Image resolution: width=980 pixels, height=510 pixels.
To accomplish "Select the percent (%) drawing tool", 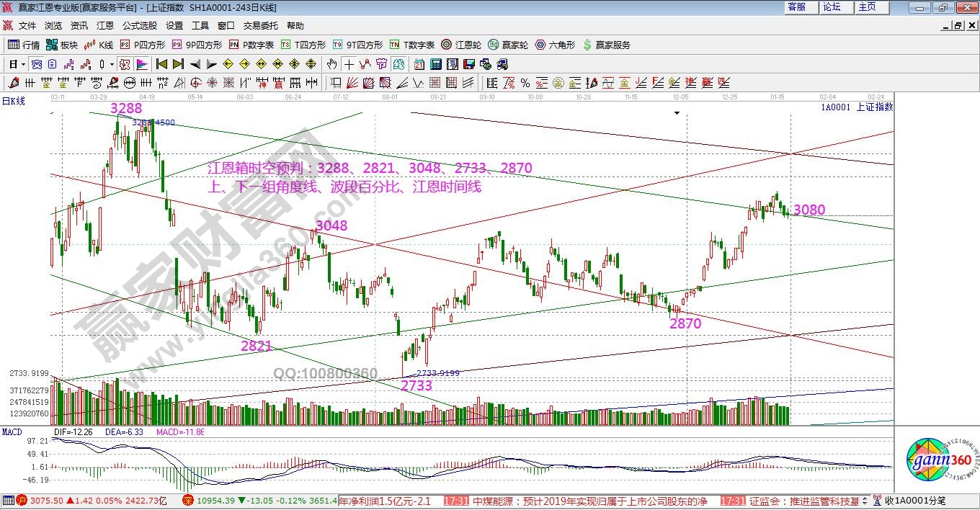I will click(525, 83).
